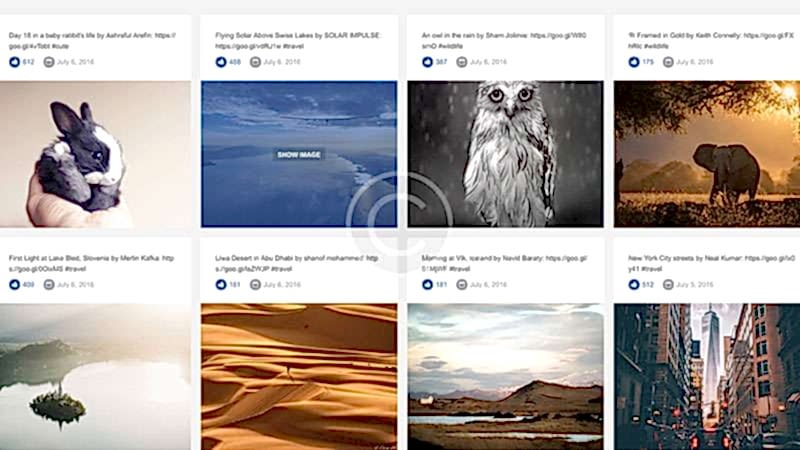800x450 pixels.
Task: Open the desert sand dunes photo
Action: (x=299, y=377)
